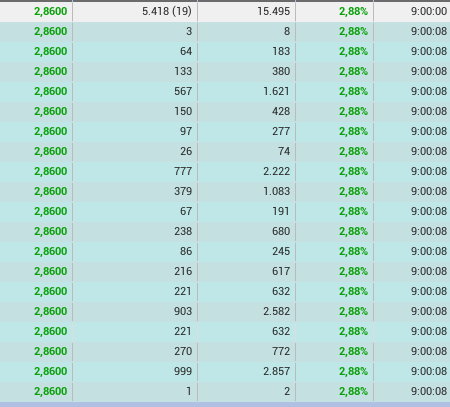Click volume cell '1' beside amount '2'

tap(135, 391)
